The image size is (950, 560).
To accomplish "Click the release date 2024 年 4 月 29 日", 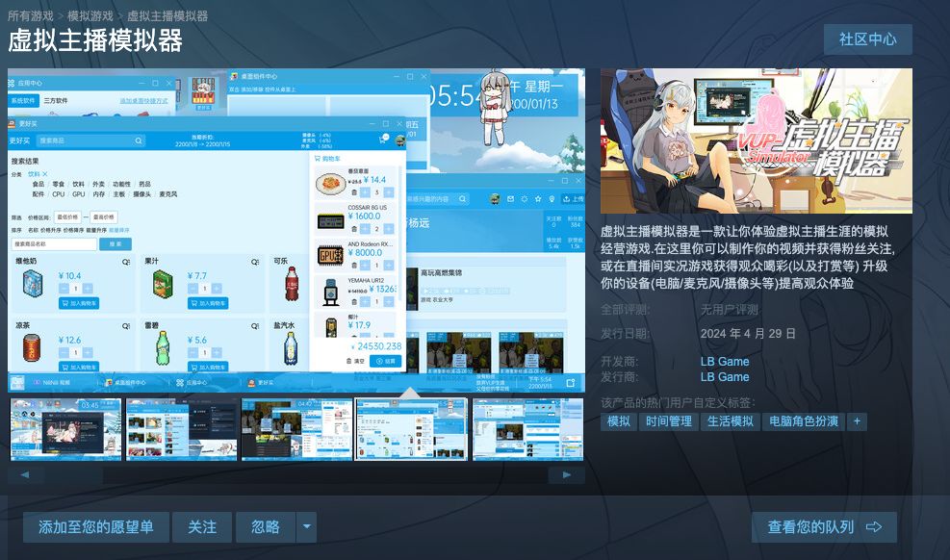I will [748, 334].
